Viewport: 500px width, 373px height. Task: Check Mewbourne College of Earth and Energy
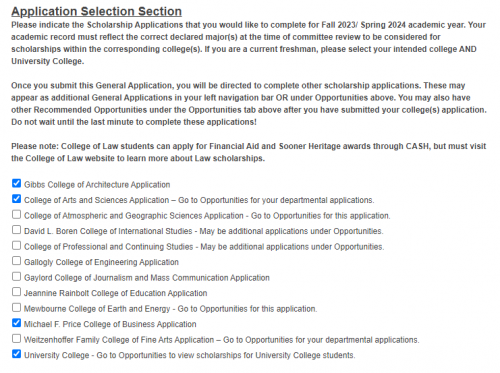coord(16,307)
